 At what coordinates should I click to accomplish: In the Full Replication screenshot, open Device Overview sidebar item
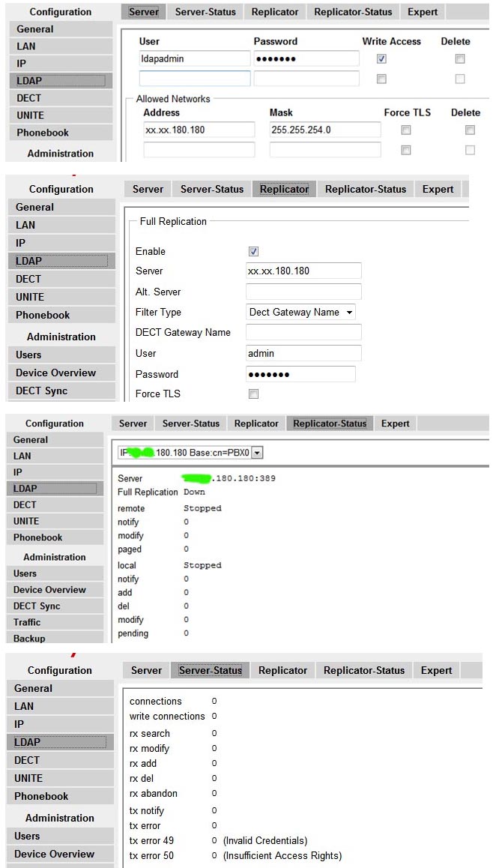tap(62, 373)
